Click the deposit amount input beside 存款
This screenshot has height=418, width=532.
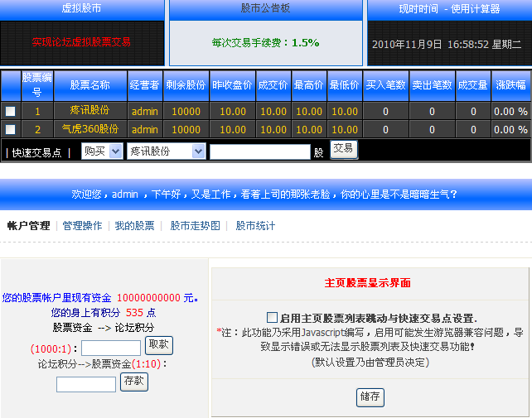(x=86, y=384)
